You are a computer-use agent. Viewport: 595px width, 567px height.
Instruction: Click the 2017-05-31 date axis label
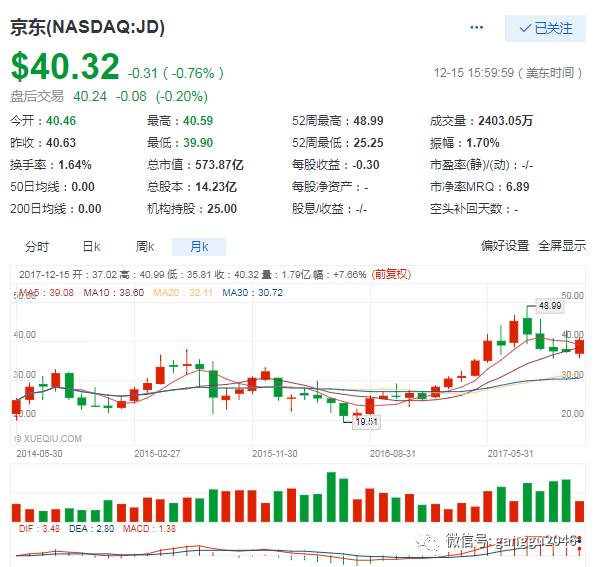click(510, 454)
